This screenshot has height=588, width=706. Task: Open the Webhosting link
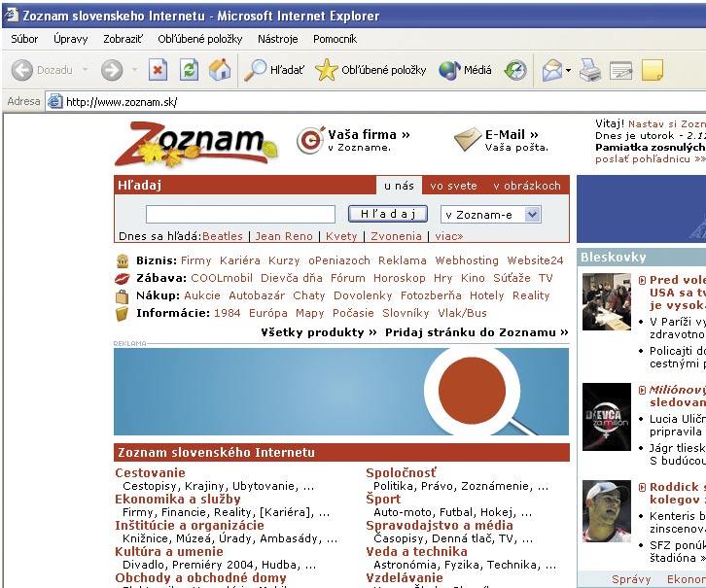[467, 260]
